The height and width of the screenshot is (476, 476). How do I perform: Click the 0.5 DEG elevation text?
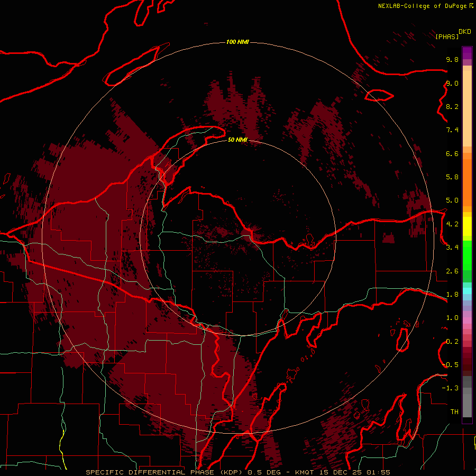pos(263,472)
